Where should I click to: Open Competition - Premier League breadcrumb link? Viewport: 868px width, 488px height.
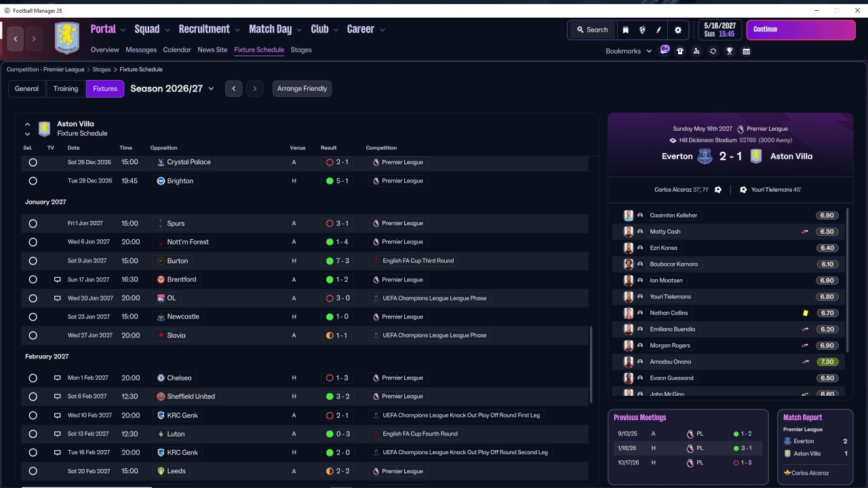(45, 70)
